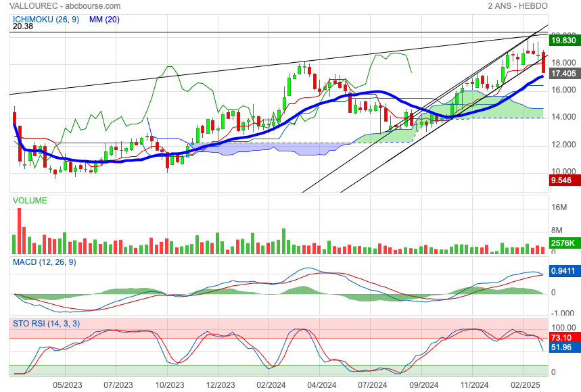The height and width of the screenshot is (392, 581).
Task: Select the dark 17.405 last price tag
Action: coord(564,73)
